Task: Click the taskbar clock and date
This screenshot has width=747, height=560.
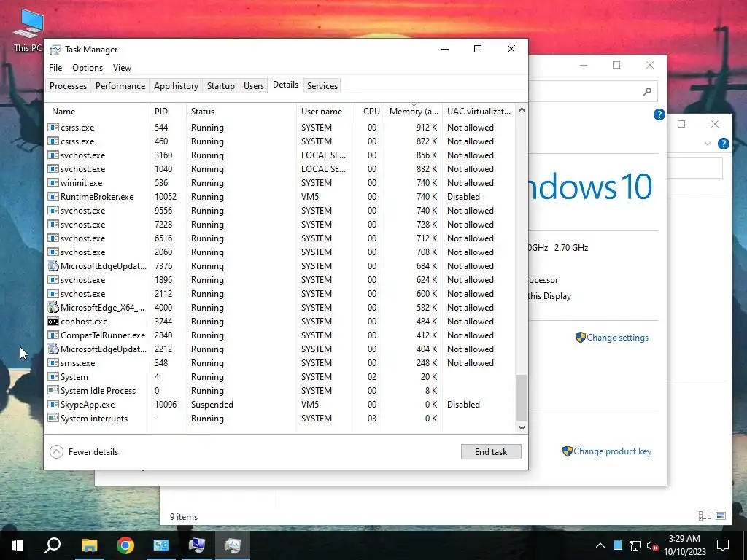Action: (684, 545)
